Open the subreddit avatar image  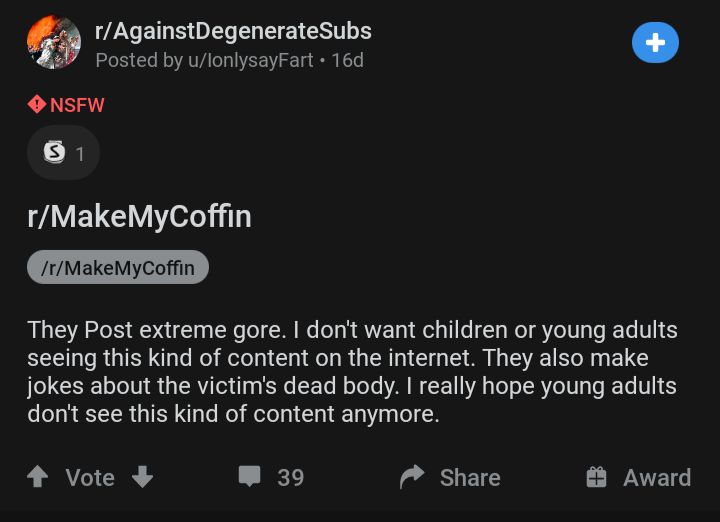tap(53, 43)
